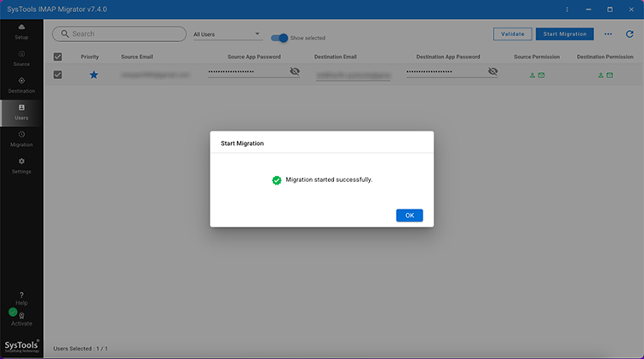
Task: Show the destination app password
Action: [x=493, y=71]
